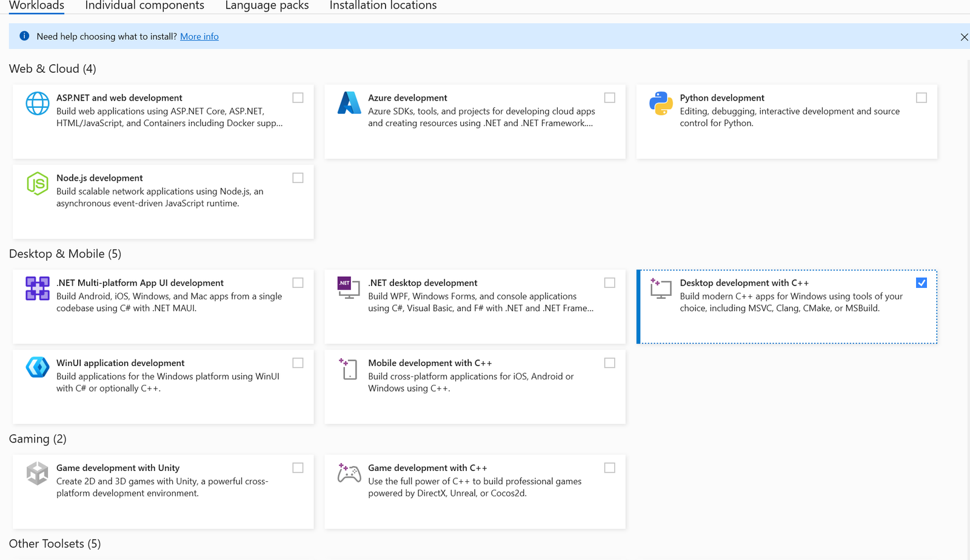Image resolution: width=970 pixels, height=560 pixels.
Task: Uncheck Desktop development with C++ checkbox
Action: coord(921,282)
